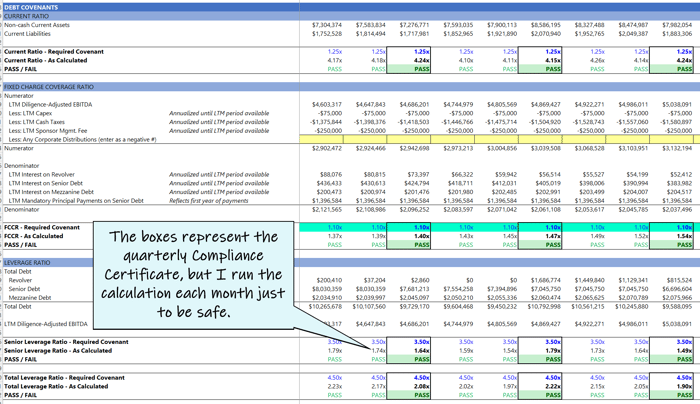This screenshot has height=404, width=700.
Task: Click the LTM Interest on Mezzanine Debt label
Action: (60, 192)
